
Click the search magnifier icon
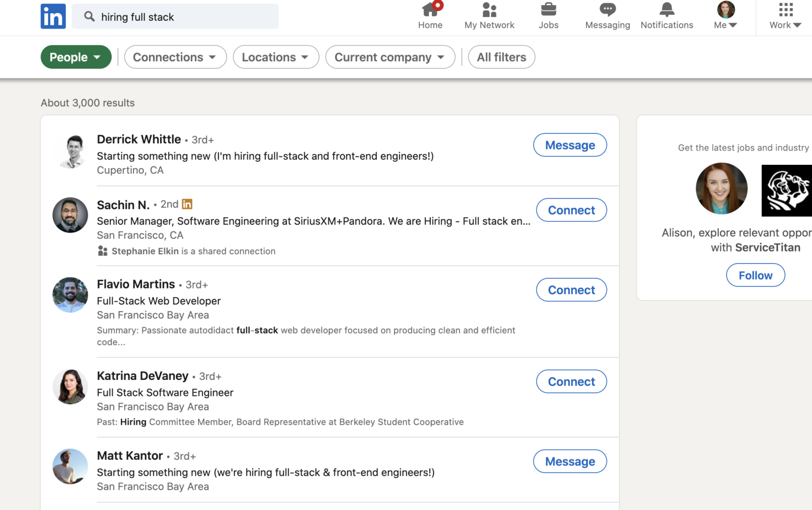click(x=89, y=16)
